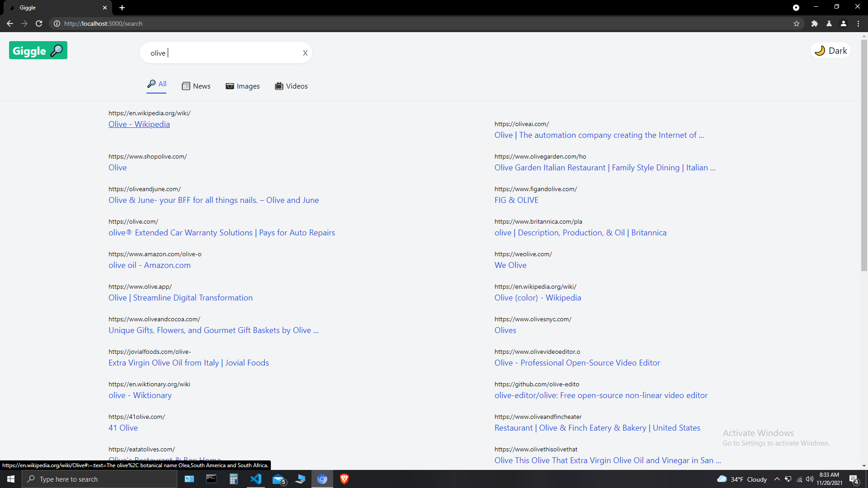Viewport: 868px width, 488px height.
Task: Clear the search box with the X
Action: [x=305, y=53]
